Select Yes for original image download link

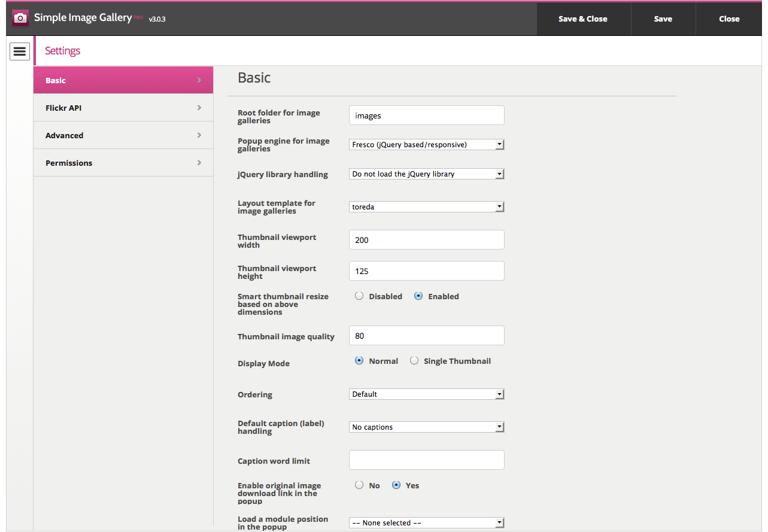(396, 485)
